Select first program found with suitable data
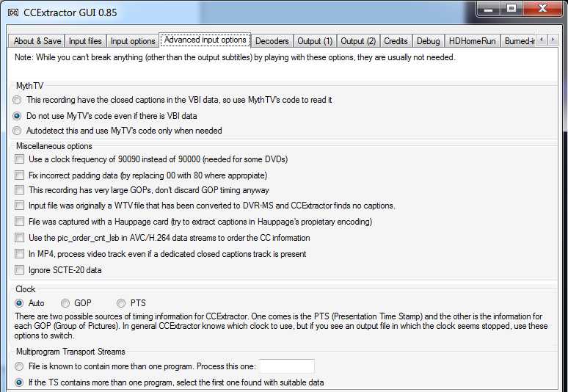Image resolution: width=568 pixels, height=392 pixels. click(x=170, y=382)
